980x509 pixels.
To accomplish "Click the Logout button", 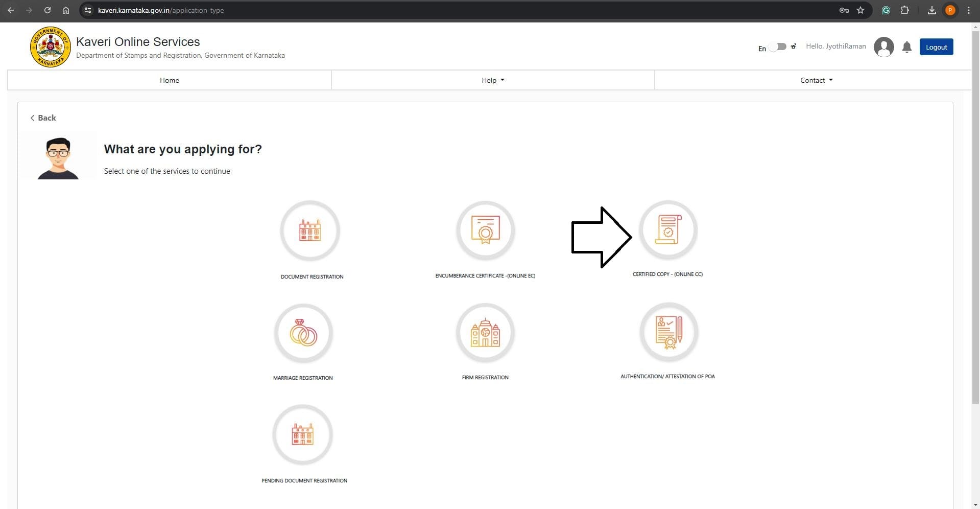I will coord(936,47).
